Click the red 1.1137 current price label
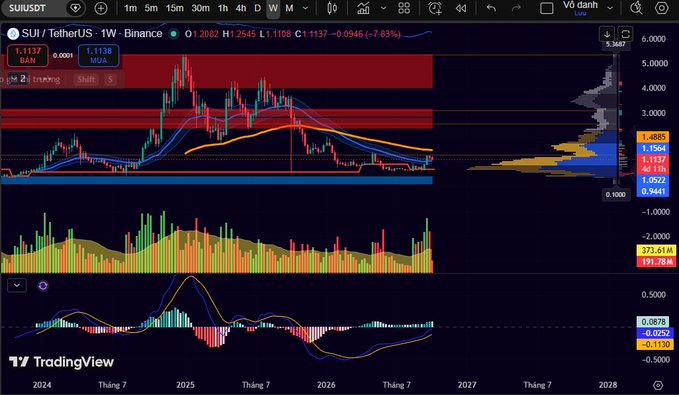The image size is (679, 395). coord(653,159)
